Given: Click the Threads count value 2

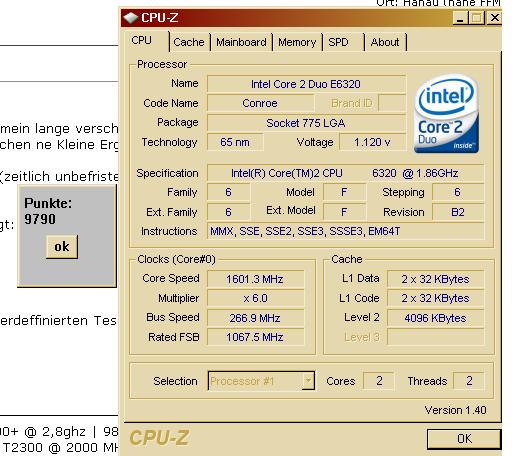Looking at the screenshot, I should (x=469, y=381).
